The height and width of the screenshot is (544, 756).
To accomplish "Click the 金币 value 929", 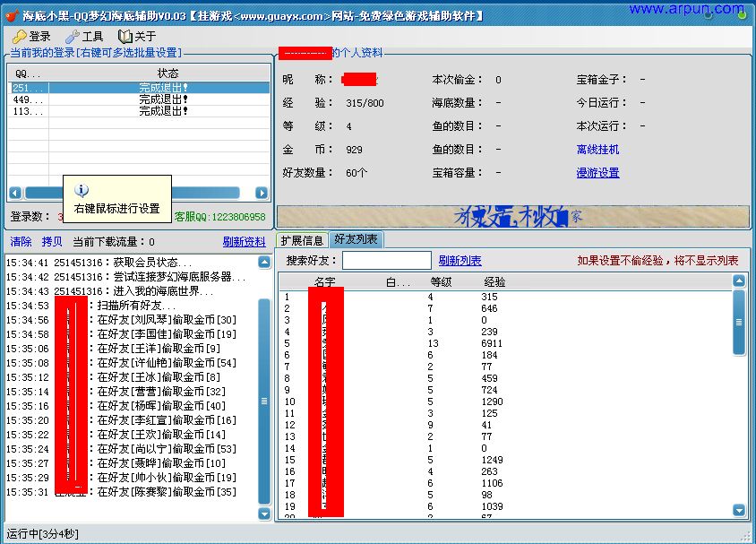I will (x=354, y=150).
